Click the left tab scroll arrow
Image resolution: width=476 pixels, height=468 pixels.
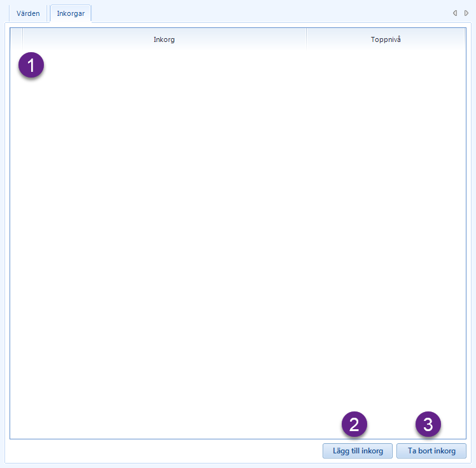(455, 13)
